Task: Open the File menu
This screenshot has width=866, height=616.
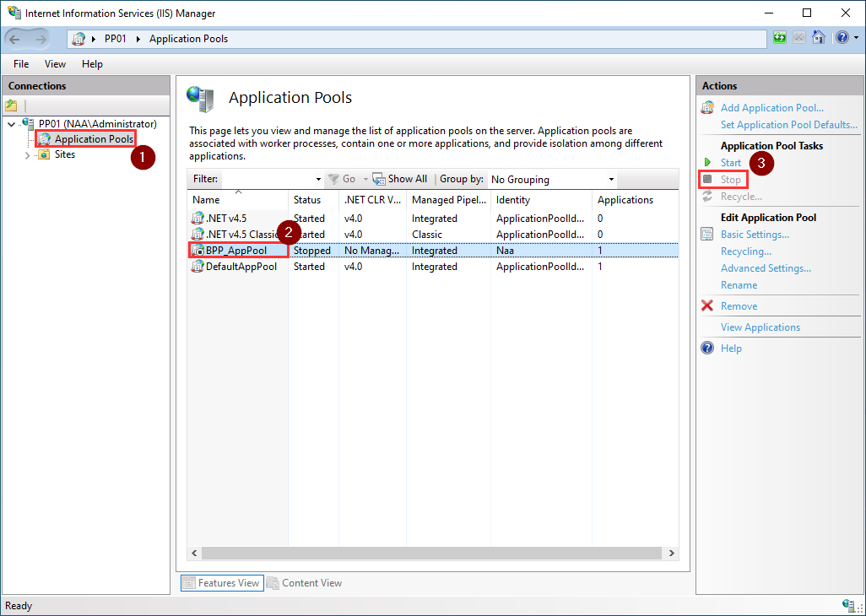Action: click(x=21, y=64)
